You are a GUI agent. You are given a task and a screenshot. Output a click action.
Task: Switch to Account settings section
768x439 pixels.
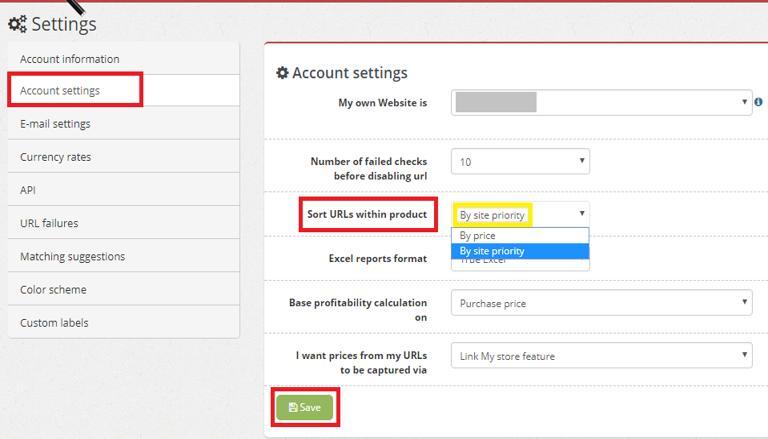point(123,91)
